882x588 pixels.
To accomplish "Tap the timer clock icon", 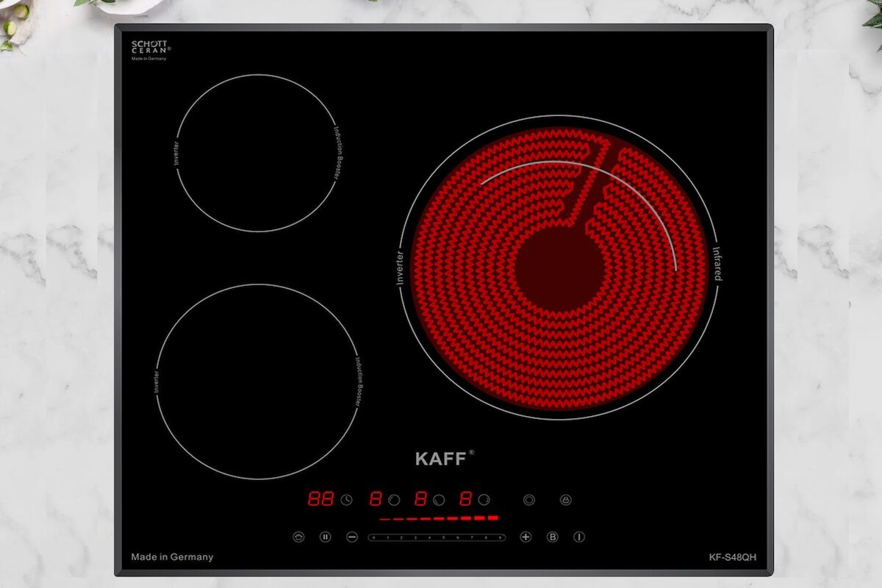I will coord(346,500).
